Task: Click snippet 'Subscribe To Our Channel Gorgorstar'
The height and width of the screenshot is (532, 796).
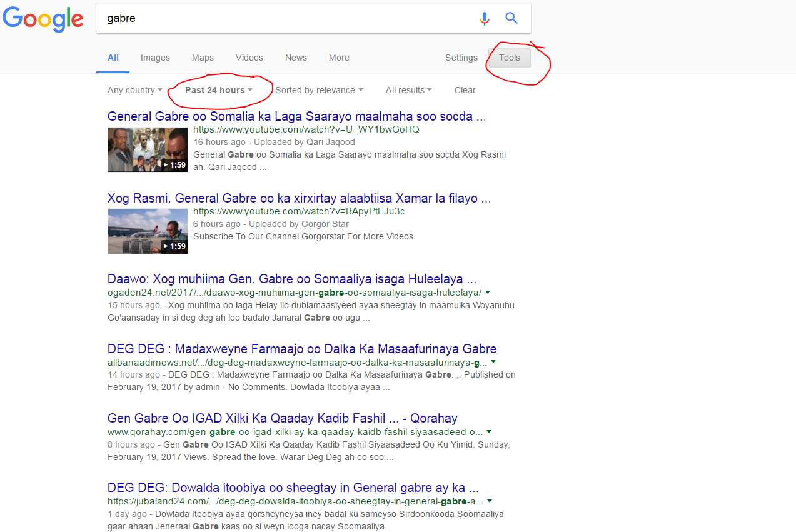Action: [305, 236]
